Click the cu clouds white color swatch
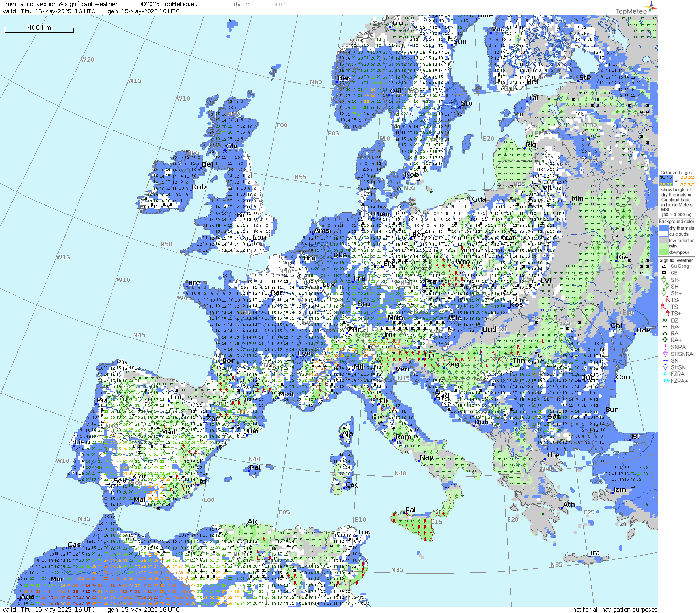 664,234
